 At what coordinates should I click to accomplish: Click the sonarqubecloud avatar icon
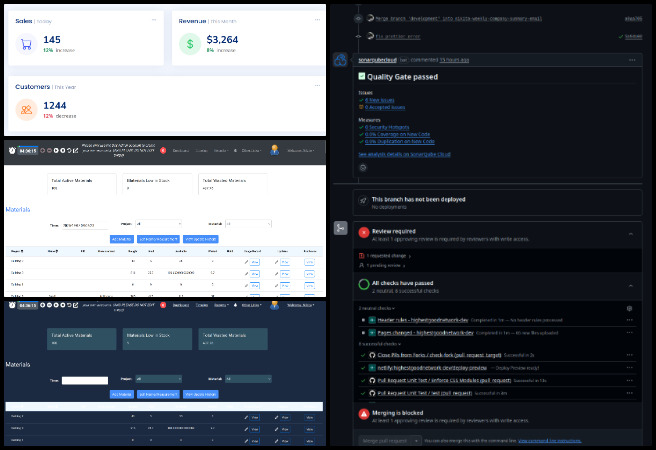(340, 58)
